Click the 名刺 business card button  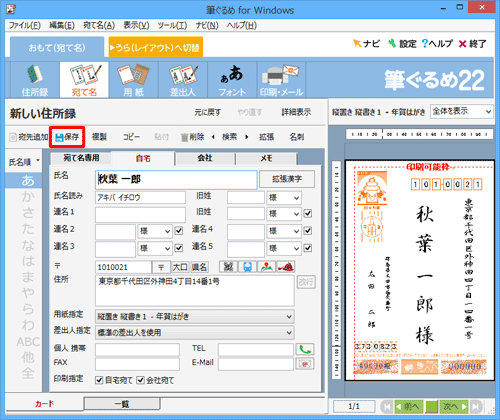point(296,137)
